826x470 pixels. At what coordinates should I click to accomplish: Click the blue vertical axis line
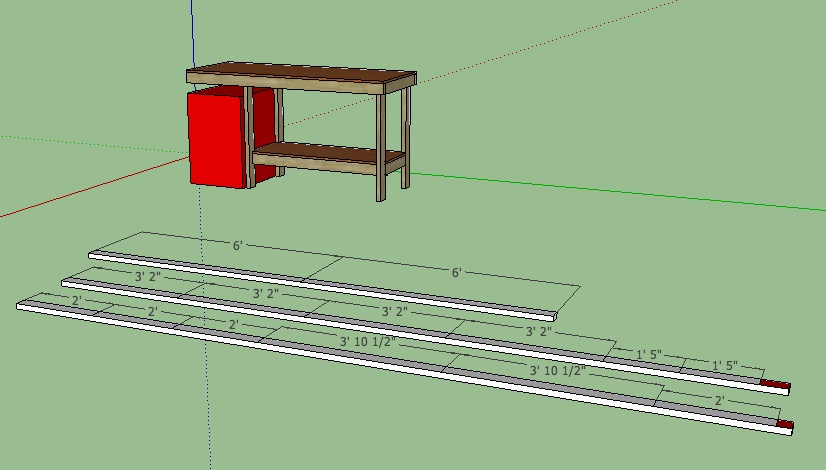191,30
